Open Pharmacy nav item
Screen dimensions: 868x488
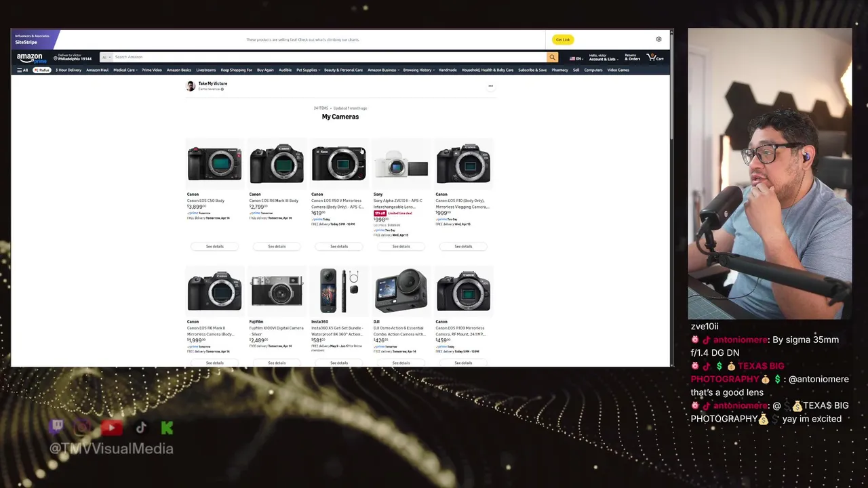(x=559, y=70)
